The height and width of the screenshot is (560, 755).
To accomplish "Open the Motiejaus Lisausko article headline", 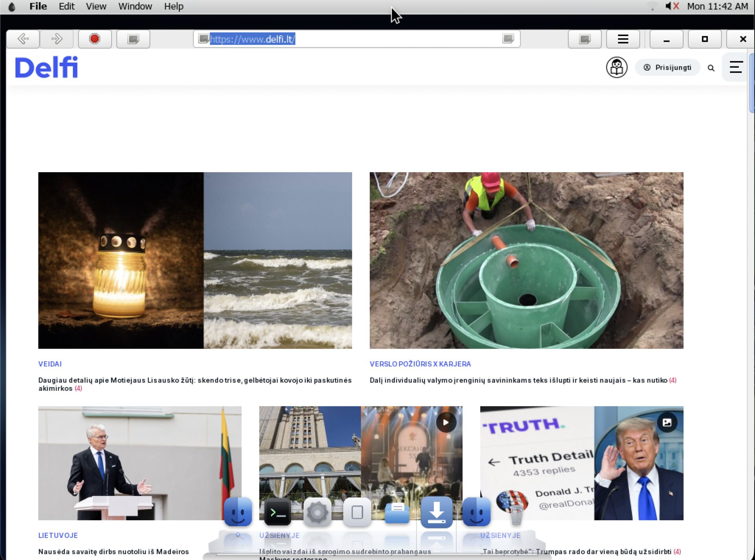I will click(x=195, y=384).
